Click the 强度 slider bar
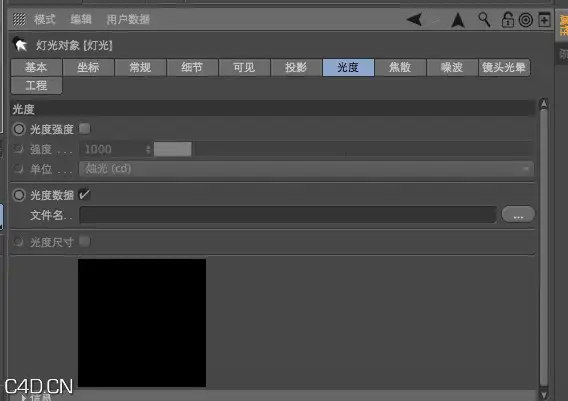 click(343, 149)
